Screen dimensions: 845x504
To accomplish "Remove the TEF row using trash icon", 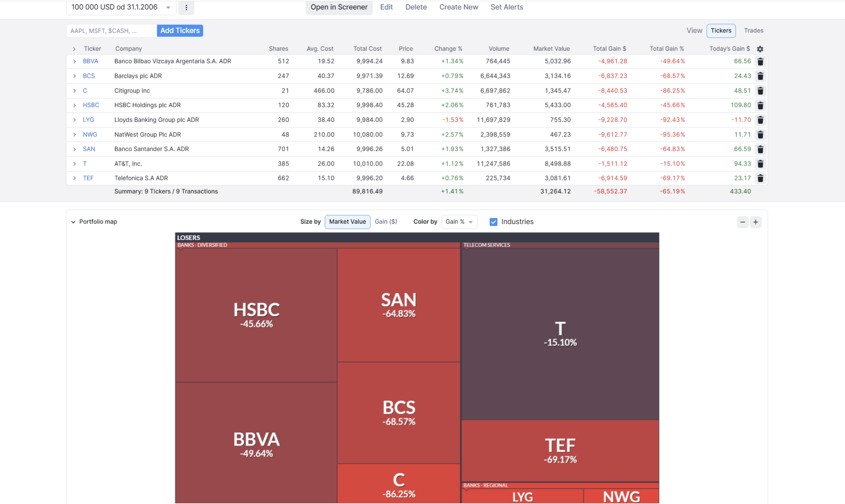I will [760, 178].
